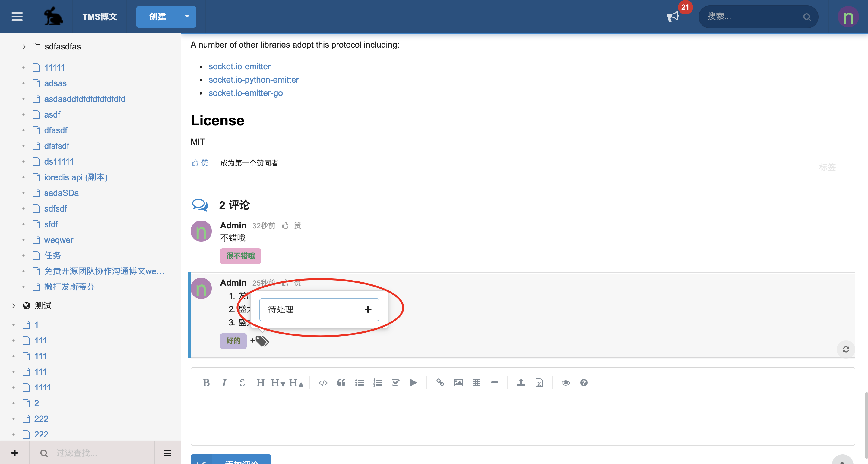
Task: Click the refresh icon beside comment
Action: pos(846,349)
